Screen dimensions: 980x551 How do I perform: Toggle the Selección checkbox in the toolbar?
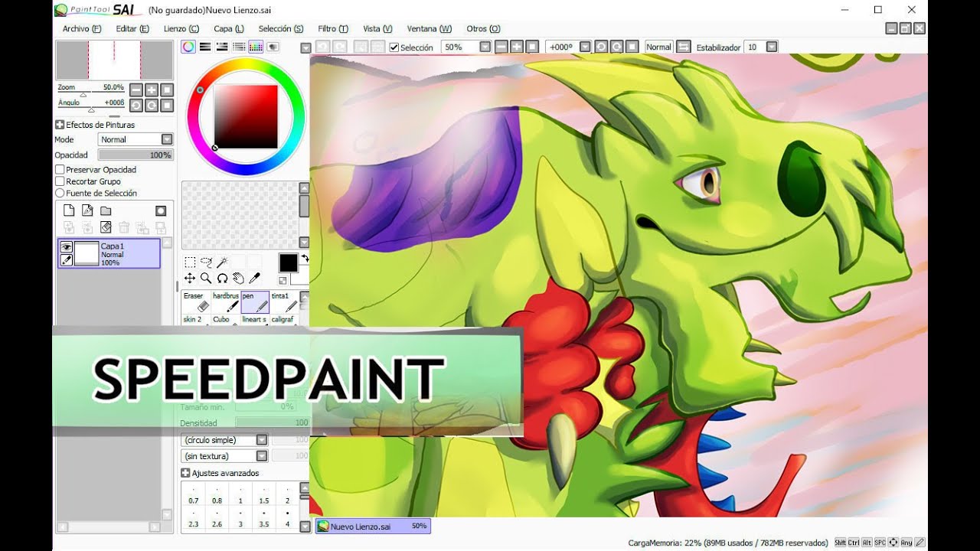point(394,47)
